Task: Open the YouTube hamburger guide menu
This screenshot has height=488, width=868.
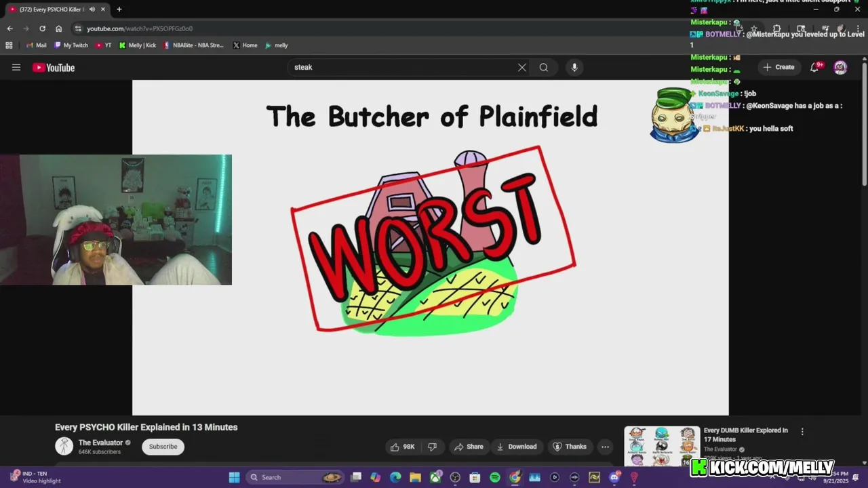Action: tap(16, 67)
